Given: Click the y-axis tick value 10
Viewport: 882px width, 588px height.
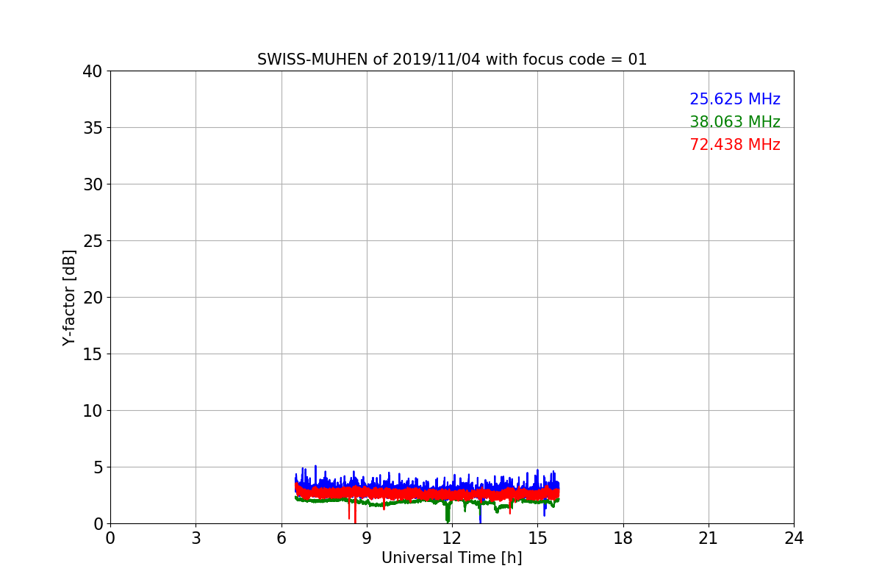Looking at the screenshot, I should tap(92, 411).
